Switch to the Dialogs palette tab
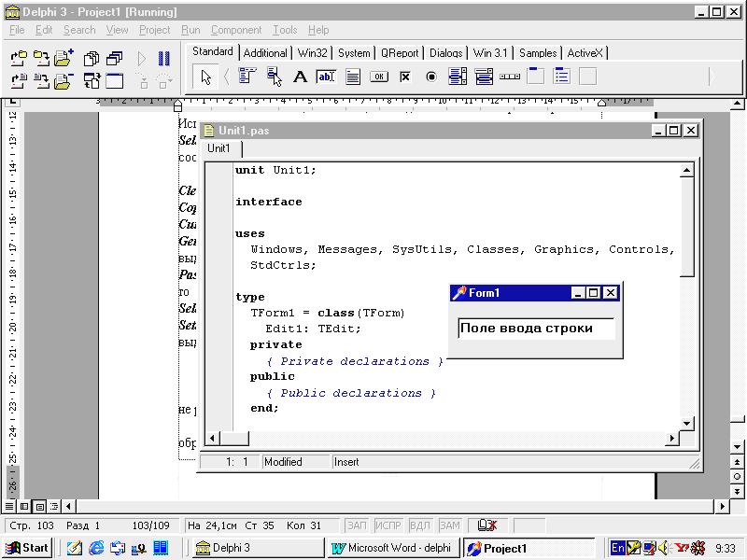This screenshot has width=747, height=560. pos(445,53)
